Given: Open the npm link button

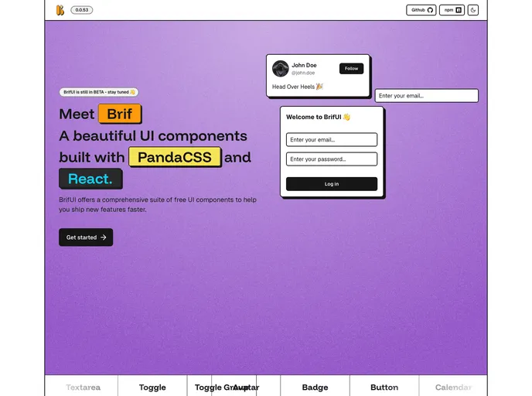Looking at the screenshot, I should pos(452,10).
